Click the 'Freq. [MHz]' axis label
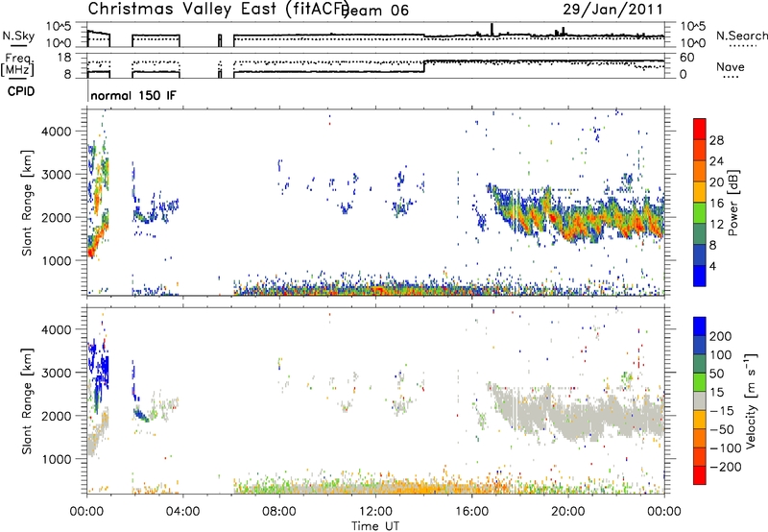Screen dimensions: 768x532 [18, 65]
